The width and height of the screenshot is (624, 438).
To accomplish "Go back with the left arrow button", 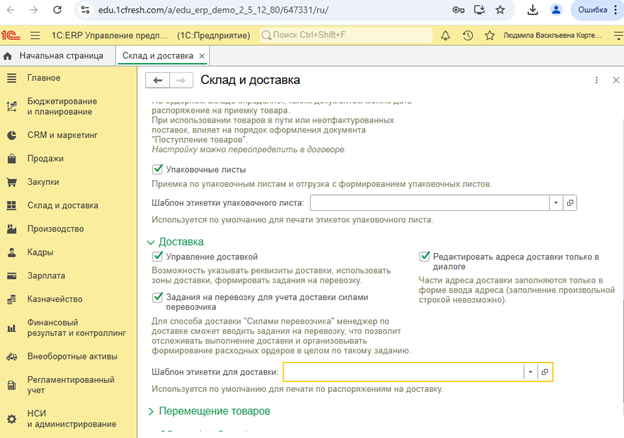I will coord(158,80).
